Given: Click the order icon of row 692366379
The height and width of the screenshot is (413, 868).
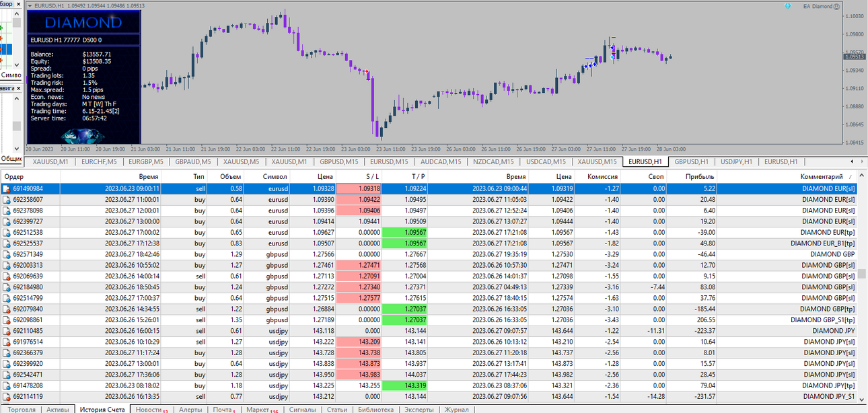Looking at the screenshot, I should [7, 352].
